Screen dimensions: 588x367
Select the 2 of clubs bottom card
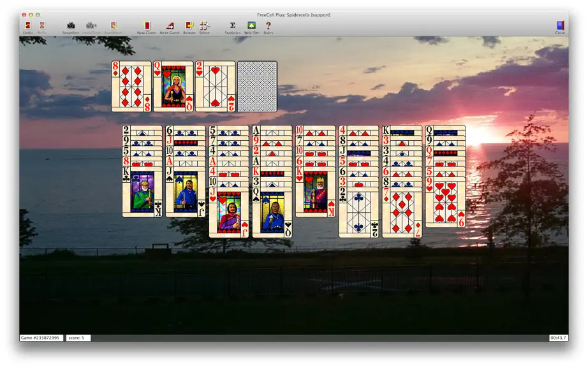[359, 212]
